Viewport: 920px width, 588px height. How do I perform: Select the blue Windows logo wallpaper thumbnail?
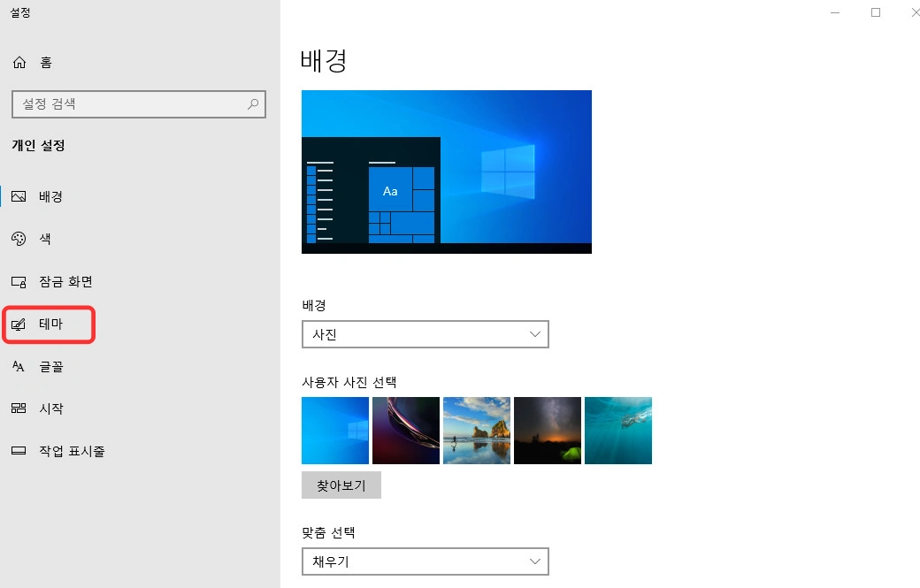coord(335,431)
